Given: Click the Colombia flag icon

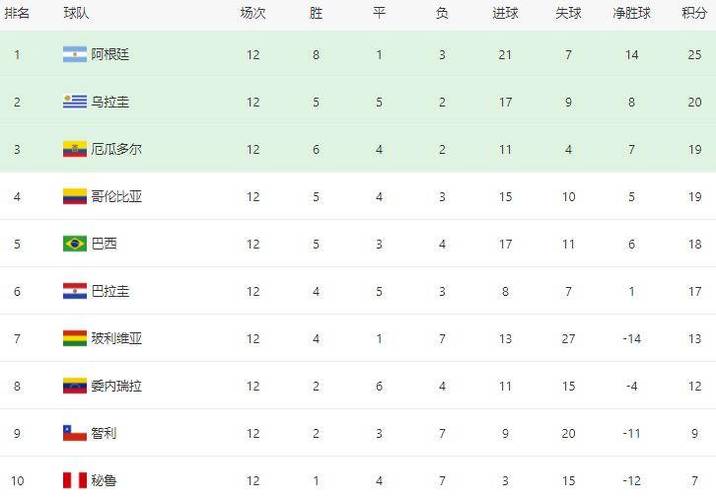Looking at the screenshot, I should coord(75,196).
